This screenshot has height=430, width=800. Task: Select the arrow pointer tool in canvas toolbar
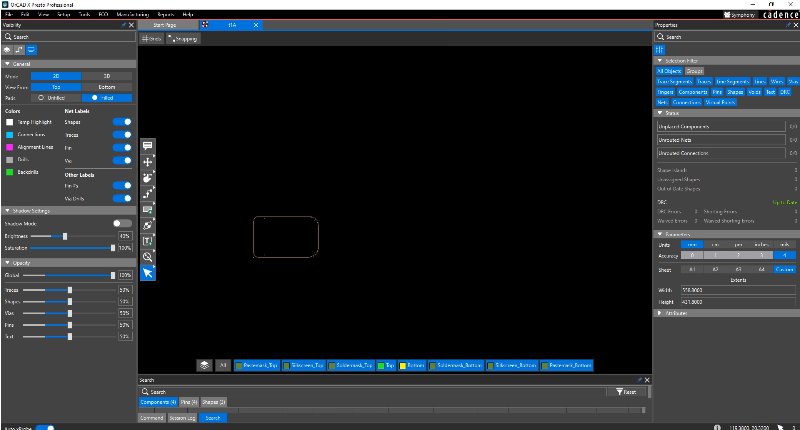click(147, 272)
